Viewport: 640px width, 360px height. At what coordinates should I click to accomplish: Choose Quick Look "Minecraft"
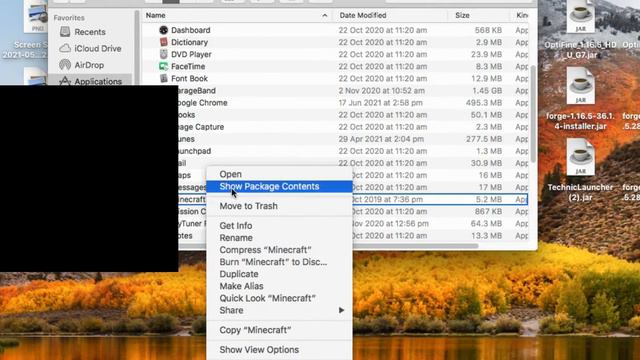tap(267, 298)
